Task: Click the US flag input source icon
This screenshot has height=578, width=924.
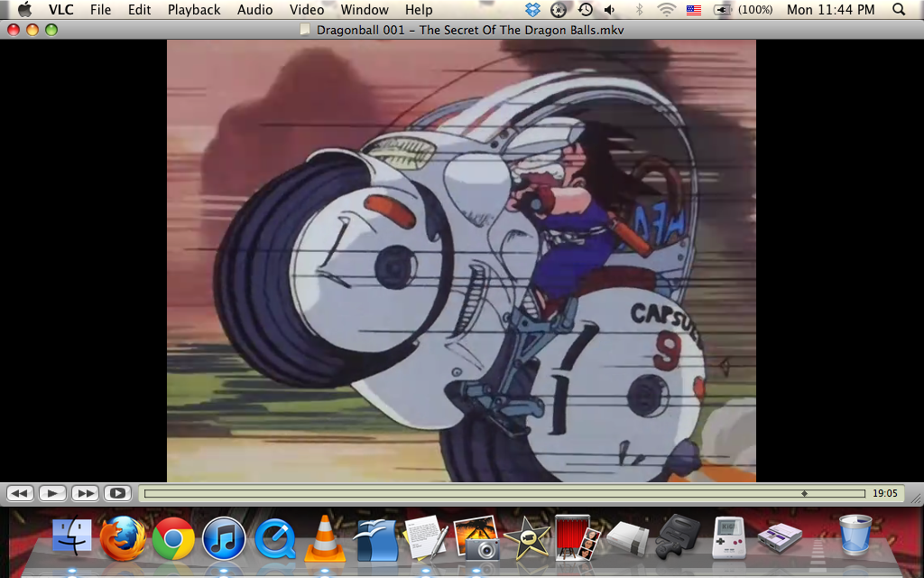Action: (694, 10)
